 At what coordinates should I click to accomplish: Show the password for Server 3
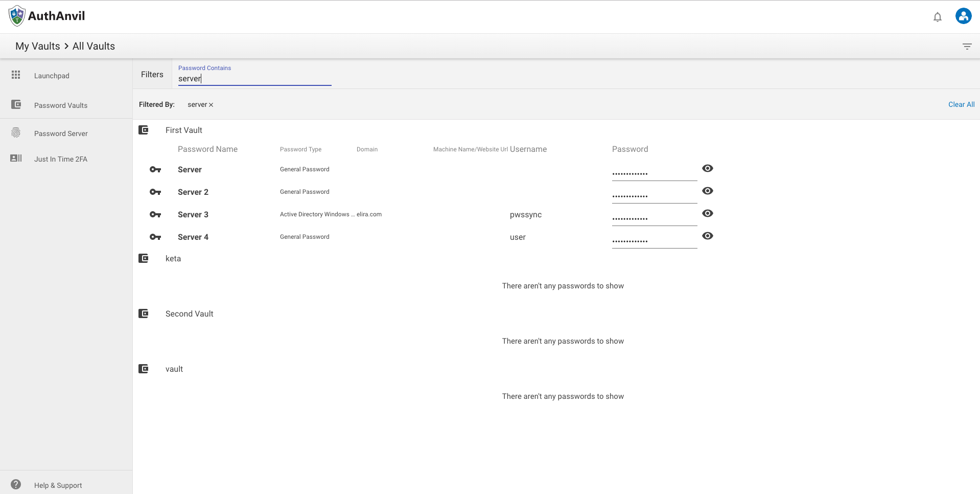pyautogui.click(x=708, y=213)
